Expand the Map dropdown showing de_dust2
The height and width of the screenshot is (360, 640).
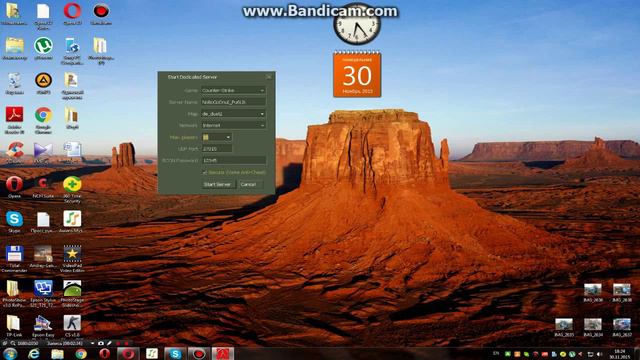click(233, 114)
